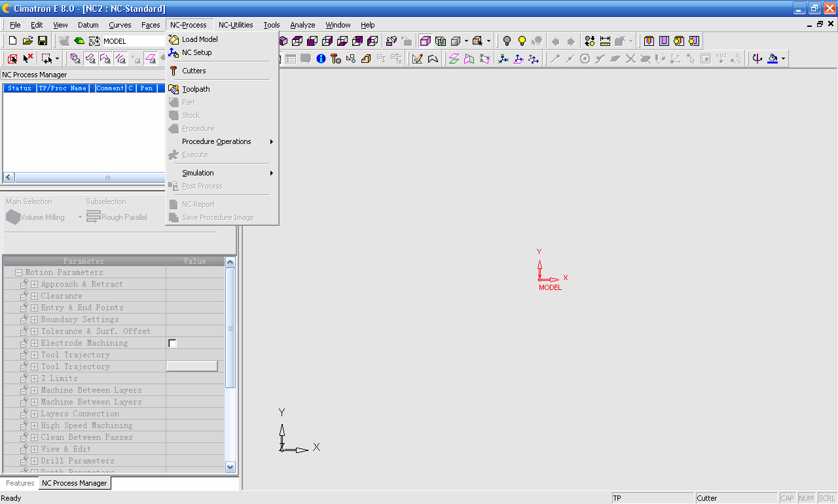Click the Status column header

point(20,88)
